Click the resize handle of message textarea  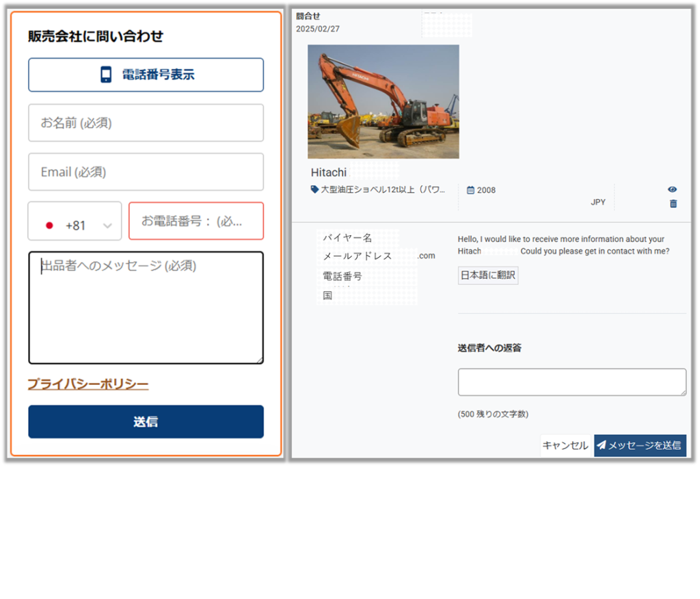tap(259, 360)
